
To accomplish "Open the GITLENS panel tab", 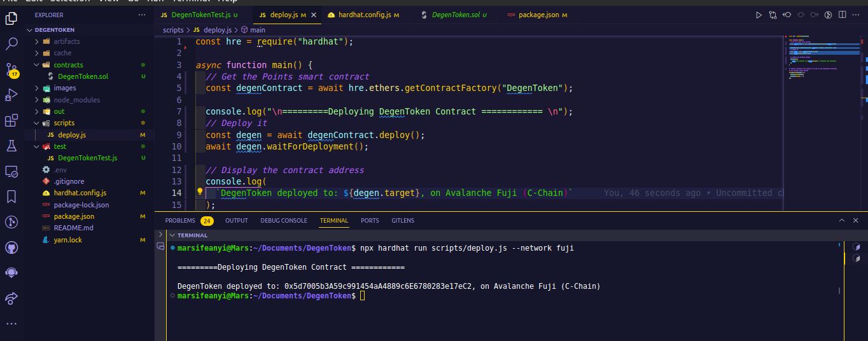I will click(x=403, y=221).
